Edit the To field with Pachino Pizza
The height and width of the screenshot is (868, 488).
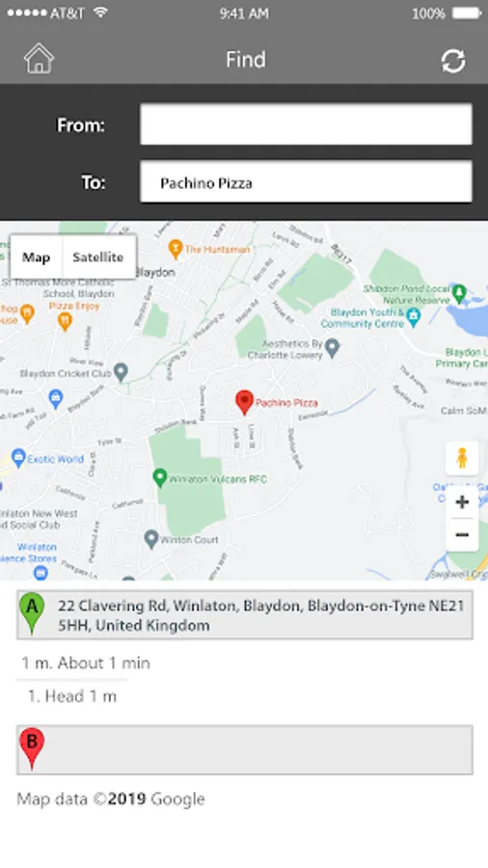click(x=306, y=182)
